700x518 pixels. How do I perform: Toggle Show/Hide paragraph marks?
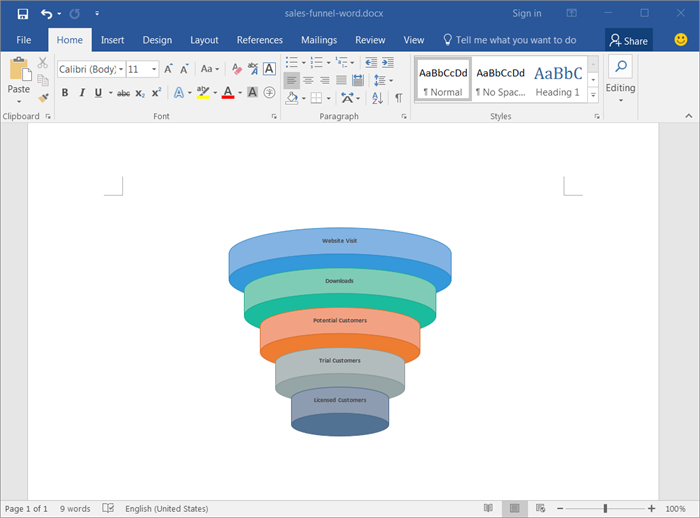coord(398,98)
